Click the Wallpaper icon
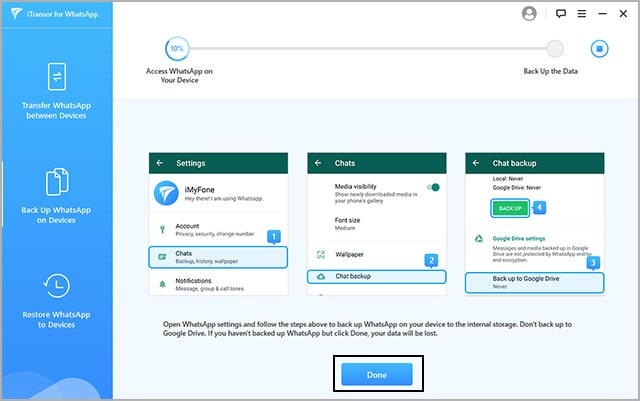This screenshot has width=640, height=401. click(321, 254)
